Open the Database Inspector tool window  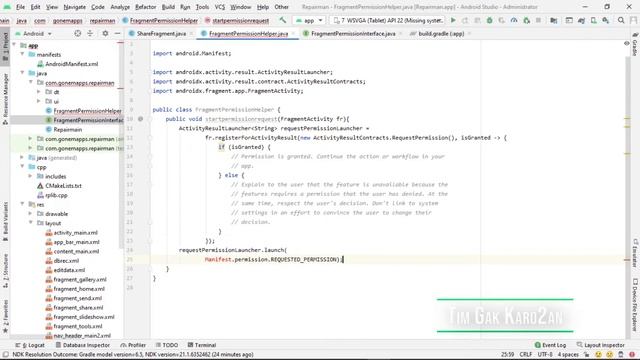82,345
